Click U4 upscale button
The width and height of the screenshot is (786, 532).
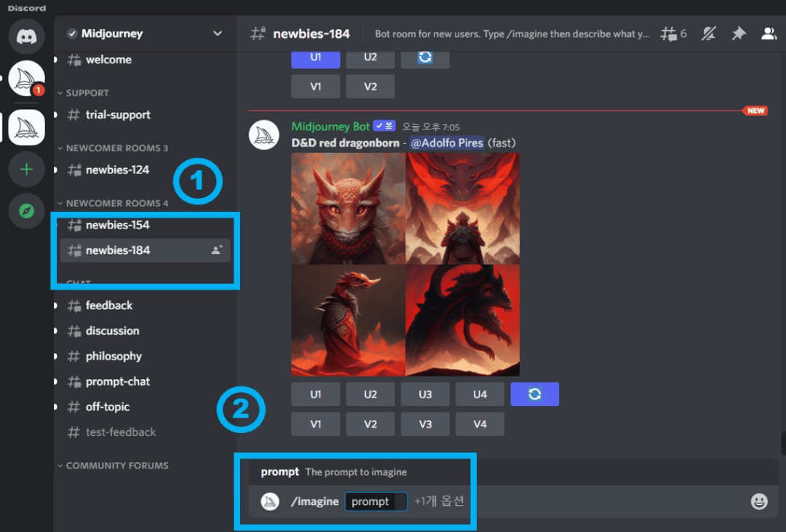click(x=480, y=394)
